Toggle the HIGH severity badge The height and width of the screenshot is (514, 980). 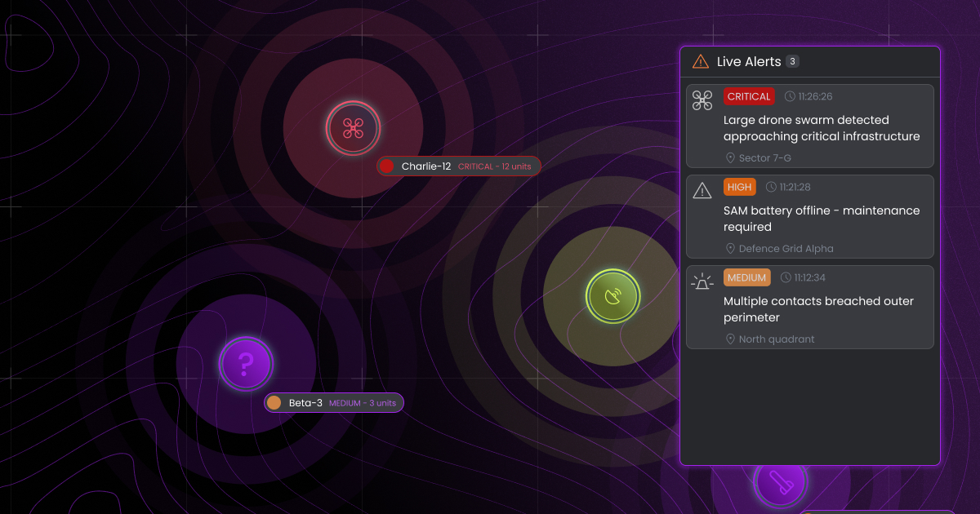pos(740,187)
